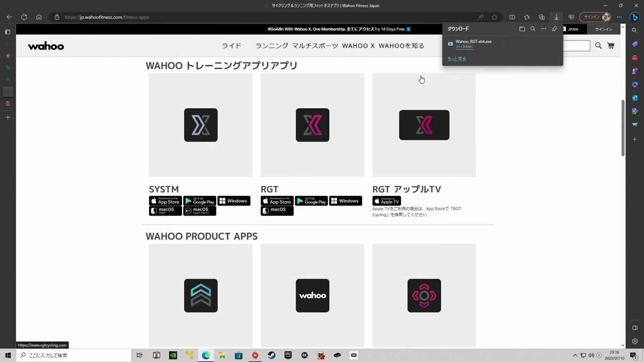Viewport: 644px width, 362px height.
Task: Open the マルチスポーツ menu
Action: [x=315, y=46]
